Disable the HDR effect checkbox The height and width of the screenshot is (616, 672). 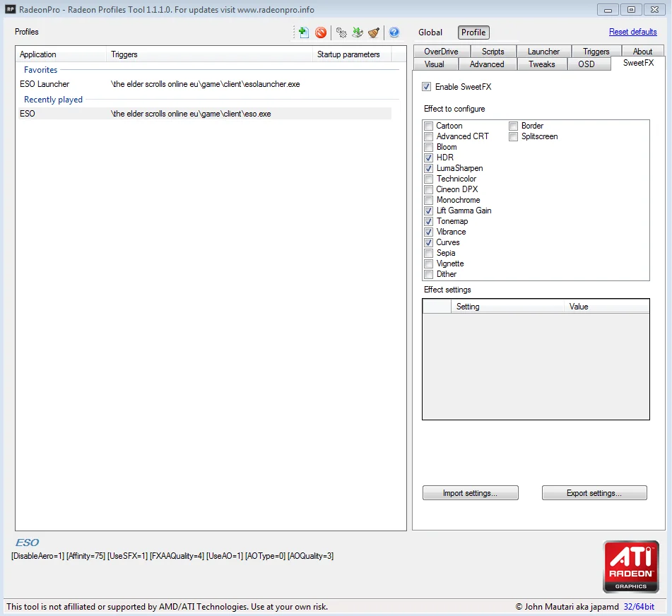(428, 158)
